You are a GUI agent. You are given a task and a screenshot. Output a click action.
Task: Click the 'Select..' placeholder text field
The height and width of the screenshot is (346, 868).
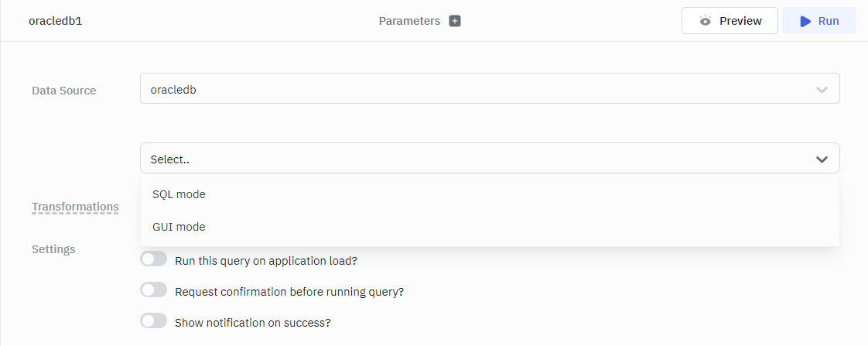464,159
